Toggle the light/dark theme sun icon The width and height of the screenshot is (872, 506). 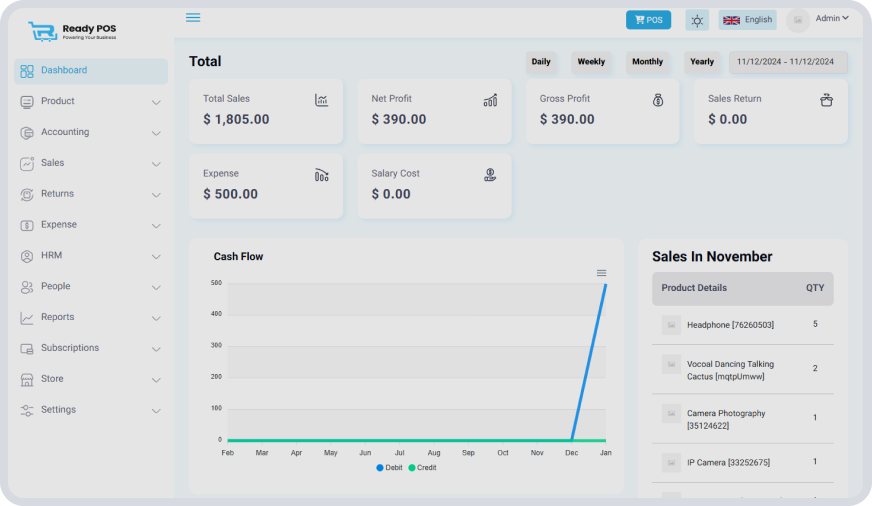pyautogui.click(x=697, y=20)
